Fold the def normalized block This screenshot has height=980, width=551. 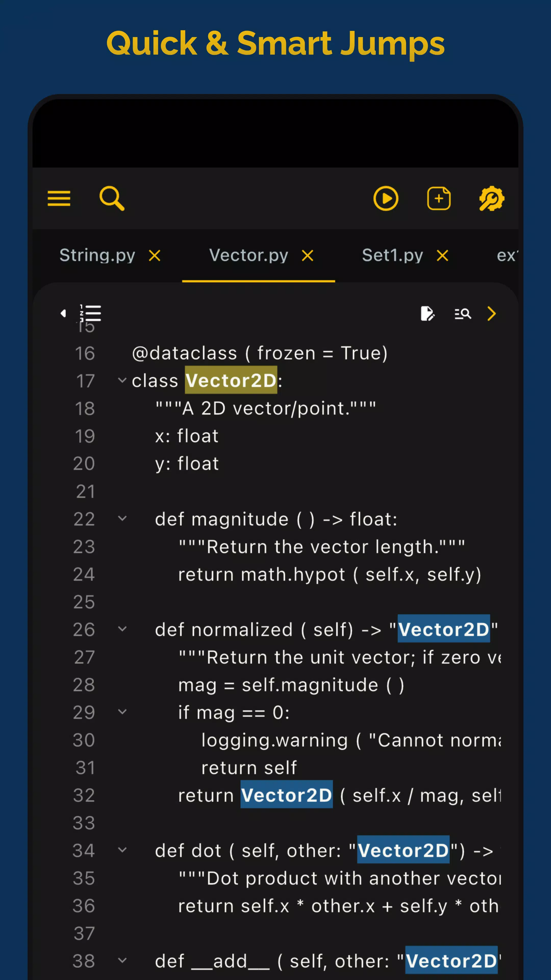[x=122, y=629]
